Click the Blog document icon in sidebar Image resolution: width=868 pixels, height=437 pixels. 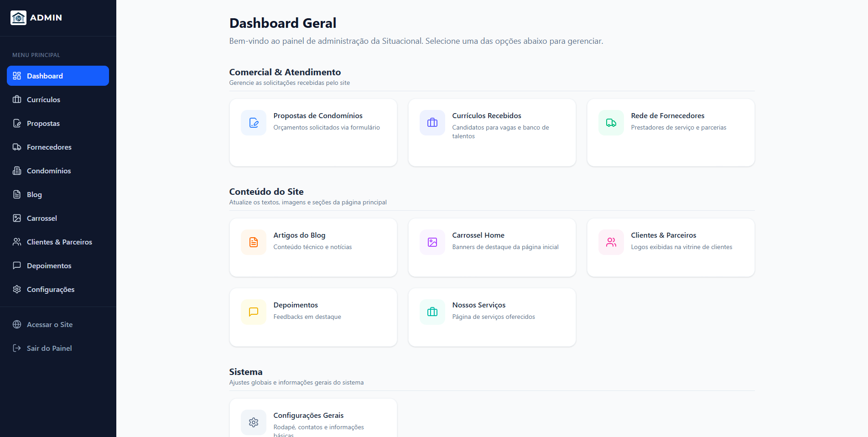(17, 194)
